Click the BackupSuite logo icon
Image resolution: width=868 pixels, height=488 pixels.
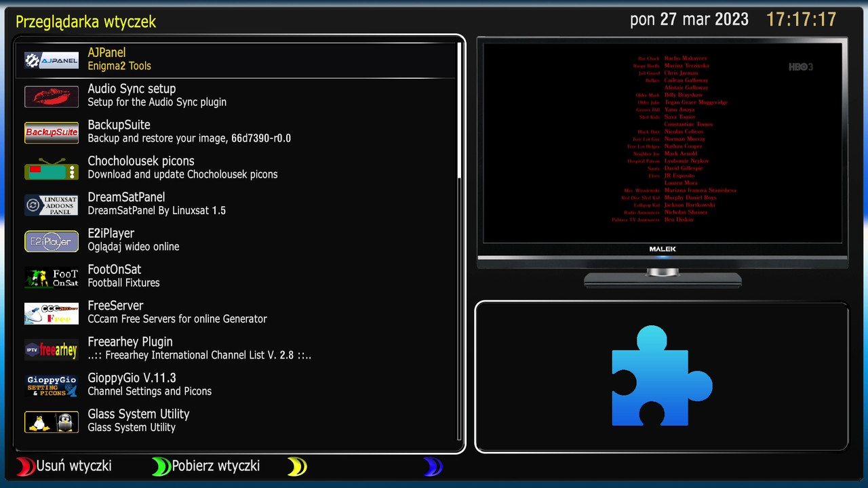(x=52, y=132)
